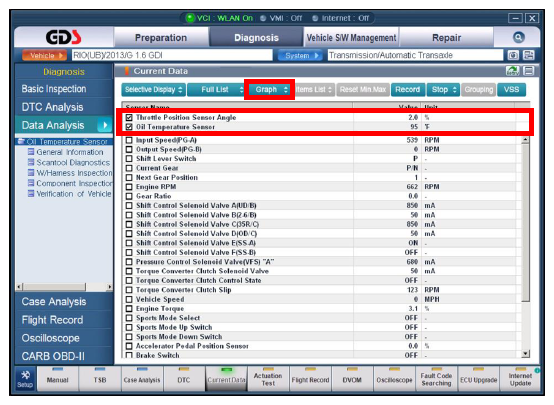
Task: Click the screenshot camera icon beside the system field
Action: (x=513, y=55)
